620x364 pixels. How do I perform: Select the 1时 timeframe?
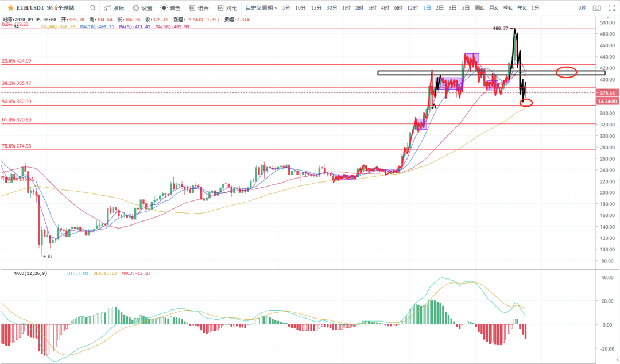[346, 8]
